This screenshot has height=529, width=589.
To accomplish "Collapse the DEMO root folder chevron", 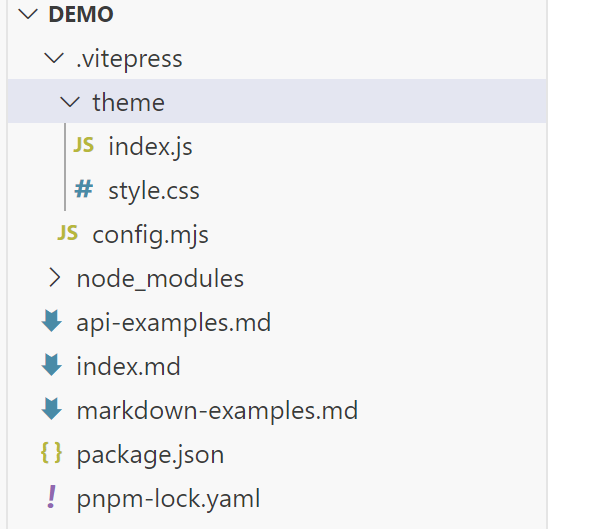I will click(28, 14).
